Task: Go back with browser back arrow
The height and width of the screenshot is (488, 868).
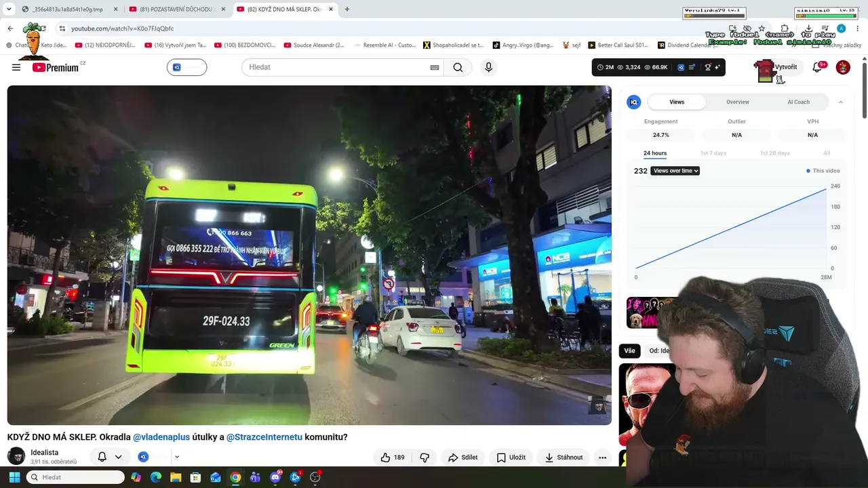Action: [10, 28]
